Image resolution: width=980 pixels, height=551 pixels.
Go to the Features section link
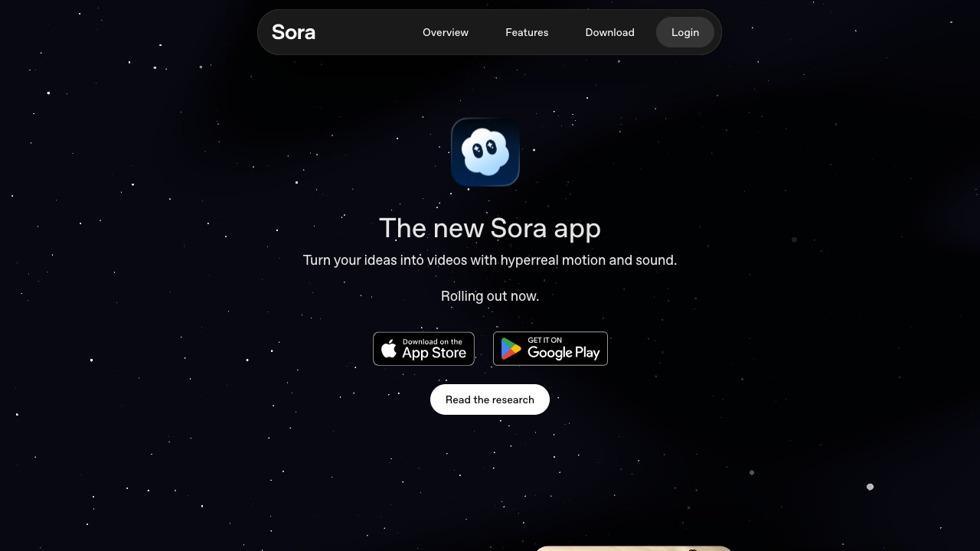pos(527,32)
